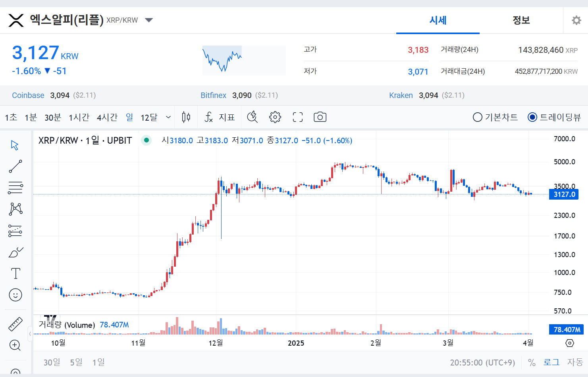Toggle 로그 logarithmic scale
The height and width of the screenshot is (377, 588).
coord(551,362)
